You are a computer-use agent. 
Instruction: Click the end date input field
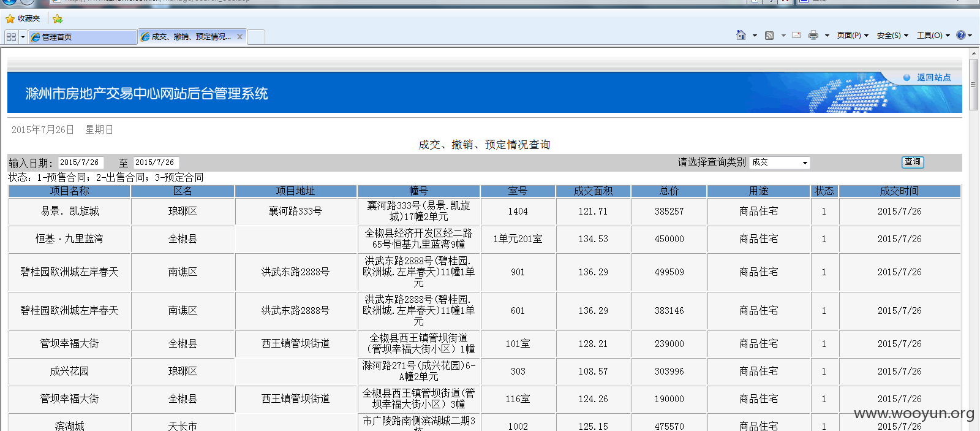click(156, 162)
